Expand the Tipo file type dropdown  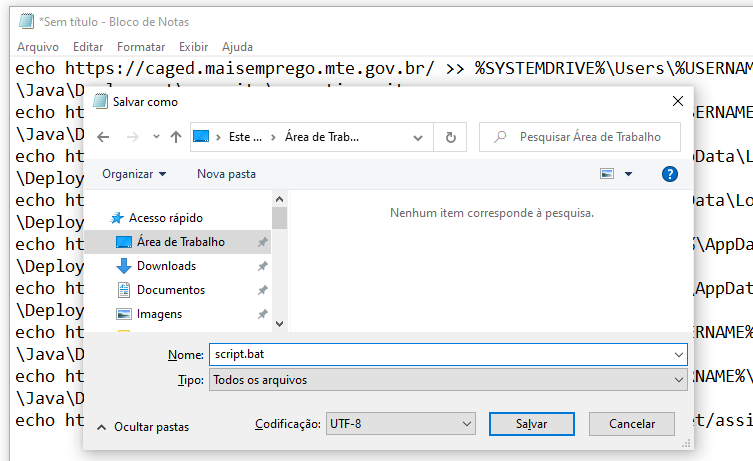pyautogui.click(x=447, y=380)
